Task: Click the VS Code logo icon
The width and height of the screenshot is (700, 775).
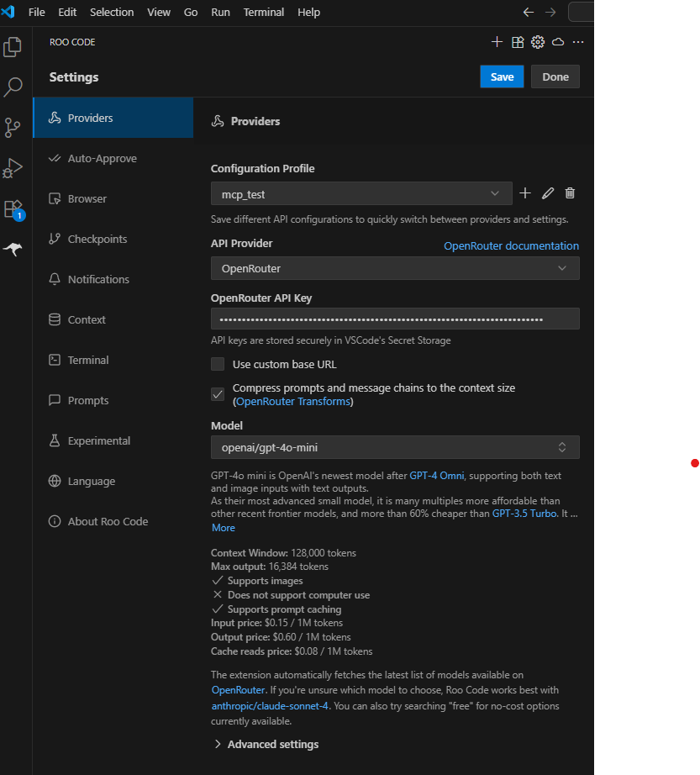Action: [x=8, y=12]
